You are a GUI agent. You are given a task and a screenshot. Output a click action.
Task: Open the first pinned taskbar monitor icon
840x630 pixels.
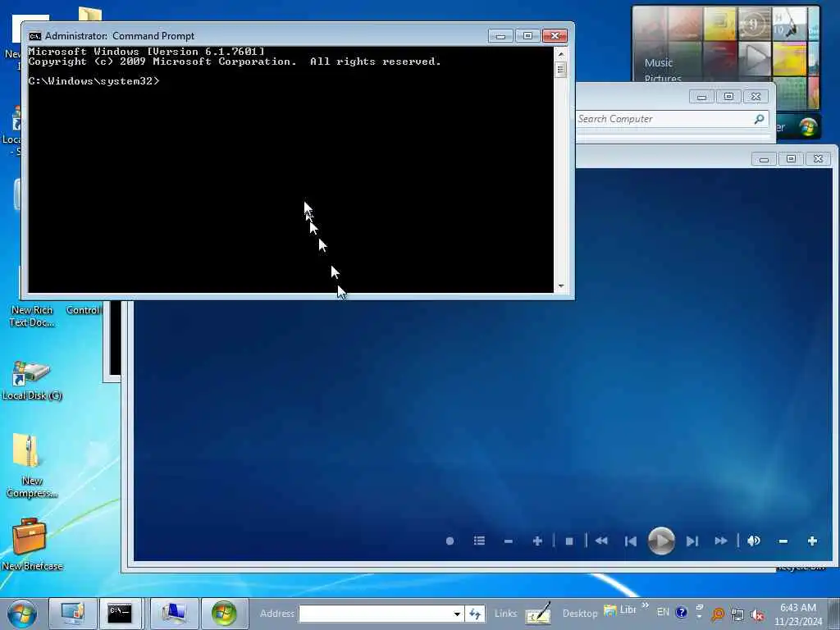tap(73, 614)
